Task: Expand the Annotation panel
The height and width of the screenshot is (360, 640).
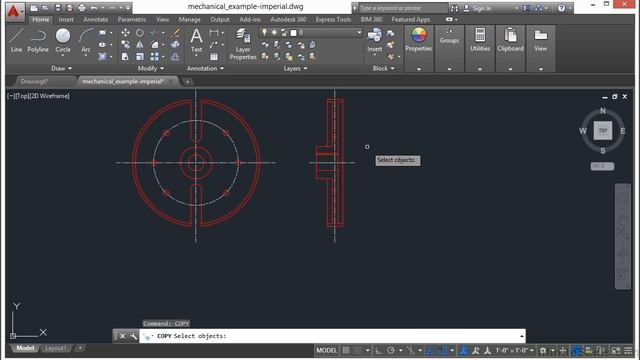Action: 205,68
